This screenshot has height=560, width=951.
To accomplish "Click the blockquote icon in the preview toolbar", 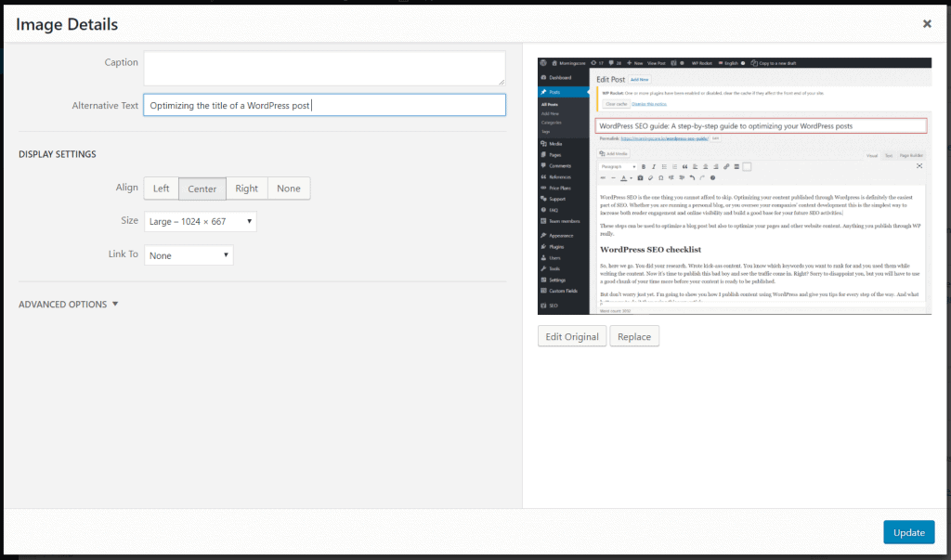I will (x=684, y=166).
